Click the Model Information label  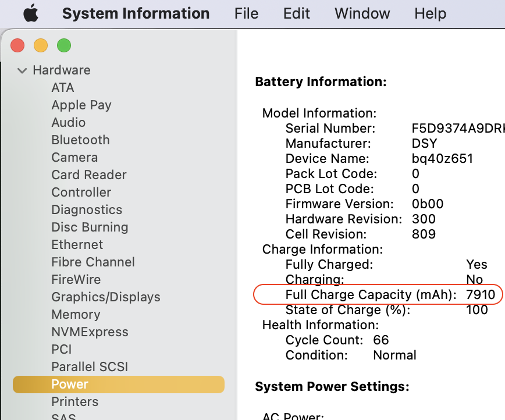319,113
